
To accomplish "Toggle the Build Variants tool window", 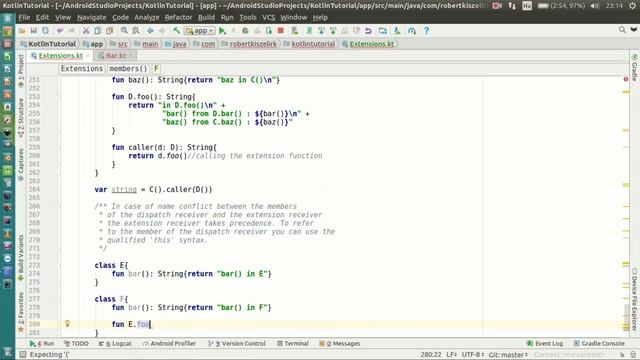I will point(21,257).
